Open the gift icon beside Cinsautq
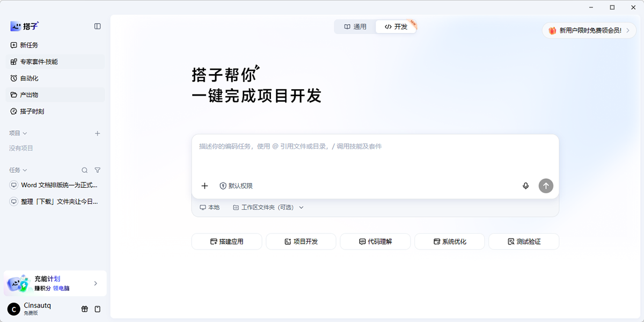 [84, 309]
